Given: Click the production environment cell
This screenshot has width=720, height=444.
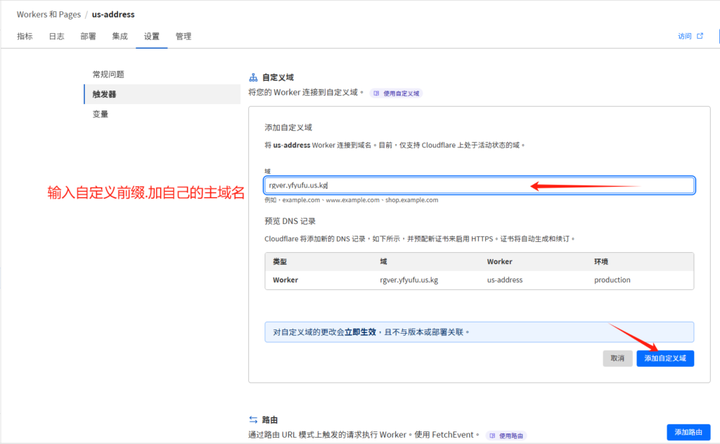Looking at the screenshot, I should click(x=612, y=280).
